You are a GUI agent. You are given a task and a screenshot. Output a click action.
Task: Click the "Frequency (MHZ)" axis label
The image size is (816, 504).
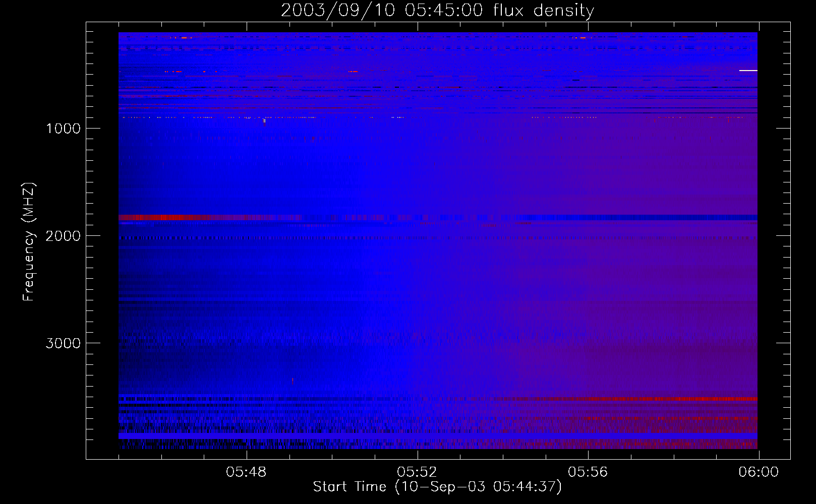pos(29,242)
